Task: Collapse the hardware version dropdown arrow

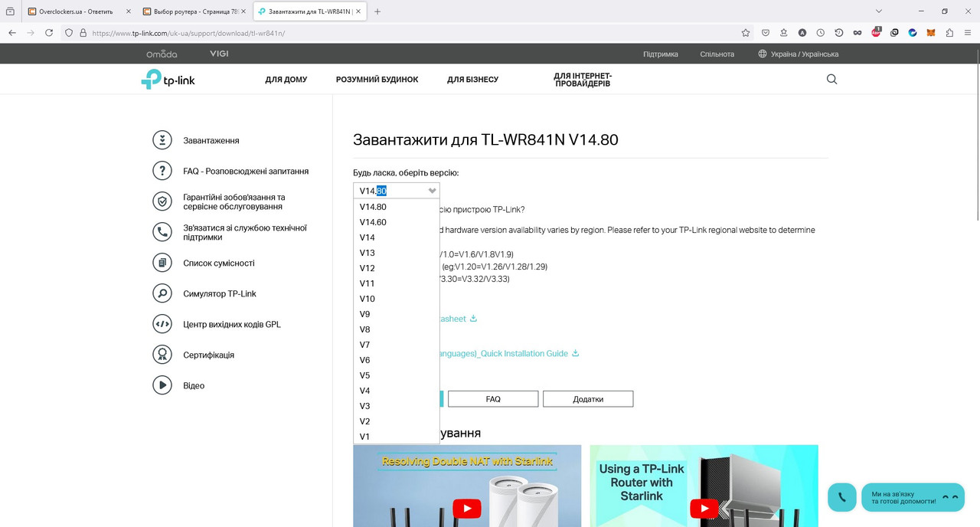Action: click(x=433, y=191)
